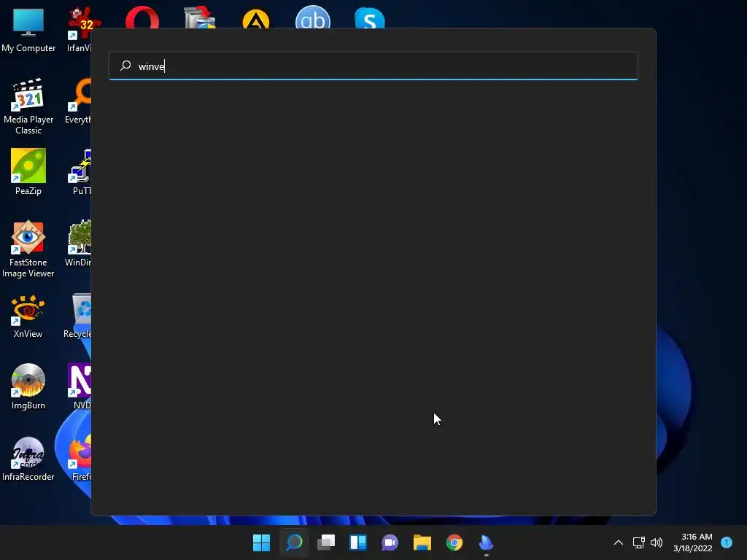The height and width of the screenshot is (560, 747).
Task: Show hidden tray icons chevron
Action: [x=619, y=542]
